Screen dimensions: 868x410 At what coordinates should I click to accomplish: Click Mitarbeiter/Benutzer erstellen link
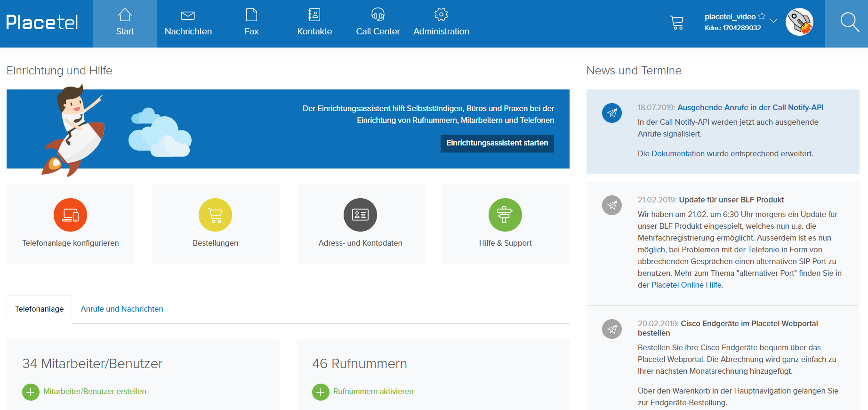click(x=95, y=392)
